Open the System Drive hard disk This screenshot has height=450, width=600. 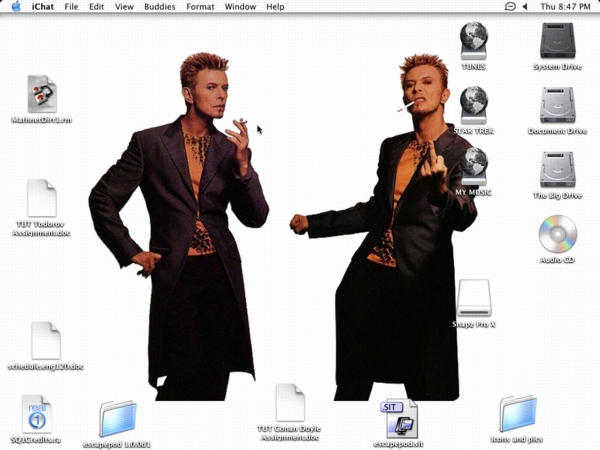[x=557, y=41]
